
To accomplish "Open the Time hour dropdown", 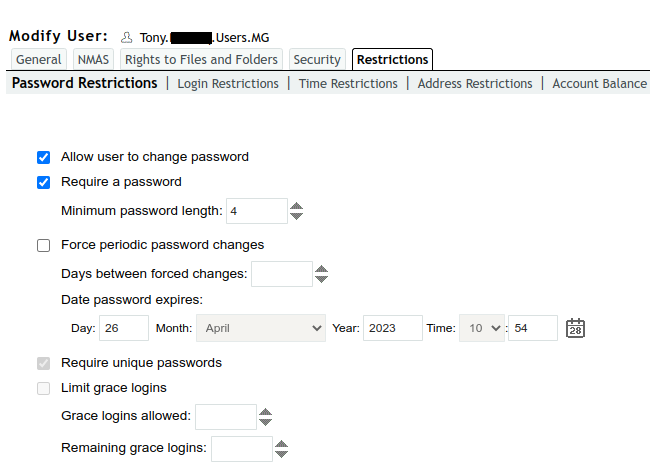I will click(x=482, y=328).
